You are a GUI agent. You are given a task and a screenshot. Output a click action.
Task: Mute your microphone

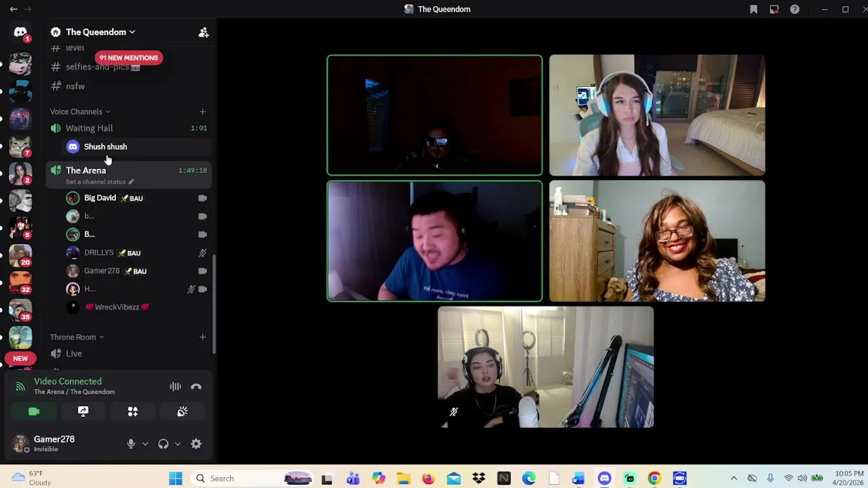(131, 444)
